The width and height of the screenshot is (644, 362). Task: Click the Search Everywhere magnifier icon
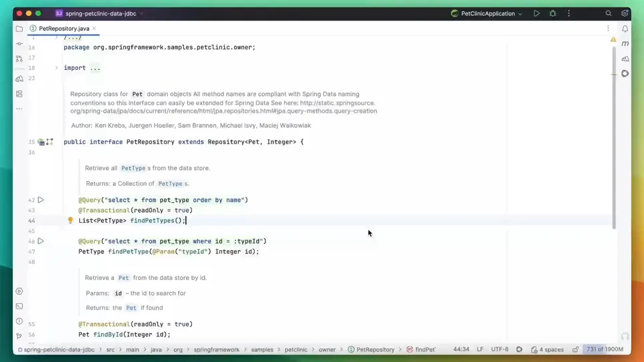pyautogui.click(x=608, y=13)
